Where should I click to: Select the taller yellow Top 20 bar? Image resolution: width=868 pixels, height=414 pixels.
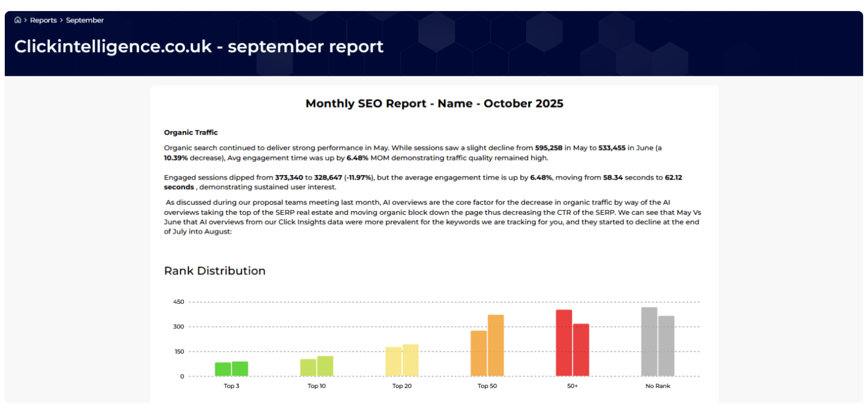[x=411, y=361]
